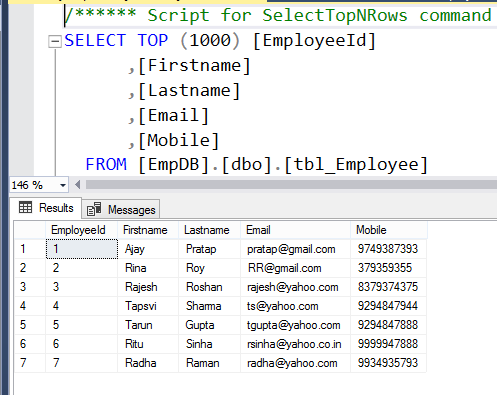Select row header 6 in results
This screenshot has height=395, width=497.
click(x=30, y=344)
